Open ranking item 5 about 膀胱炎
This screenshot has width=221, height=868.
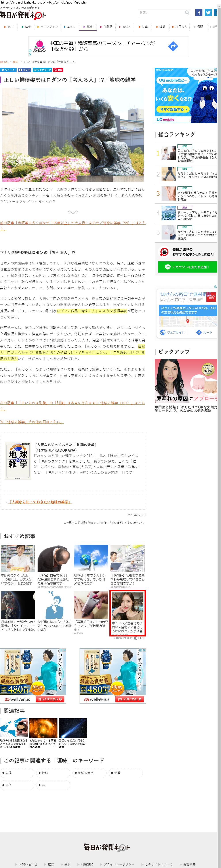click(x=186, y=232)
